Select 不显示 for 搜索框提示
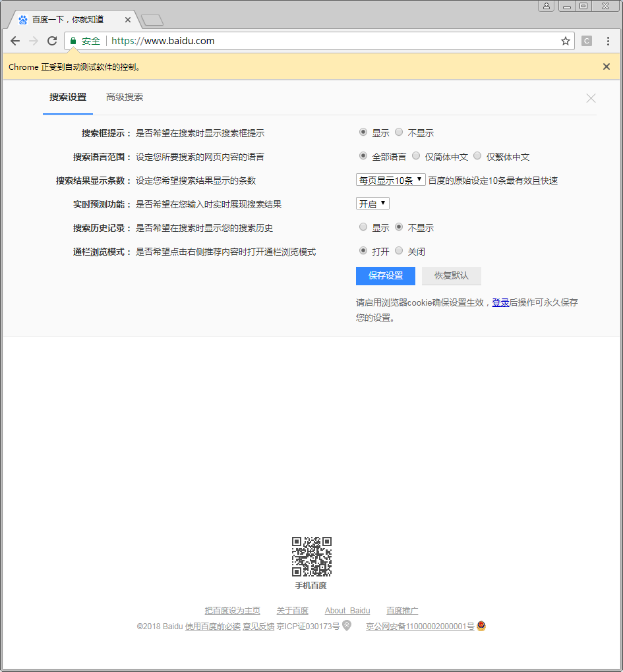The height and width of the screenshot is (672, 623). [399, 132]
